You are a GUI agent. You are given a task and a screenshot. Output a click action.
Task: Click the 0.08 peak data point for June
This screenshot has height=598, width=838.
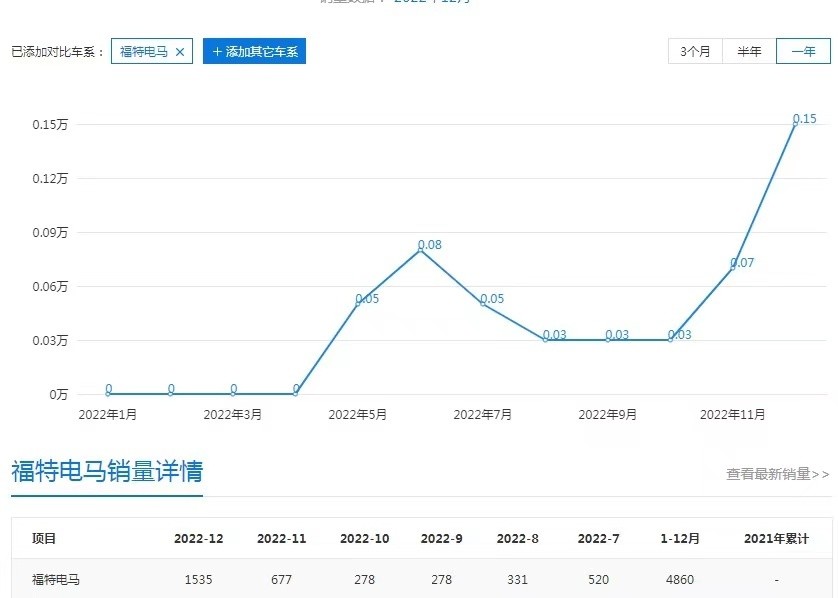coord(421,250)
